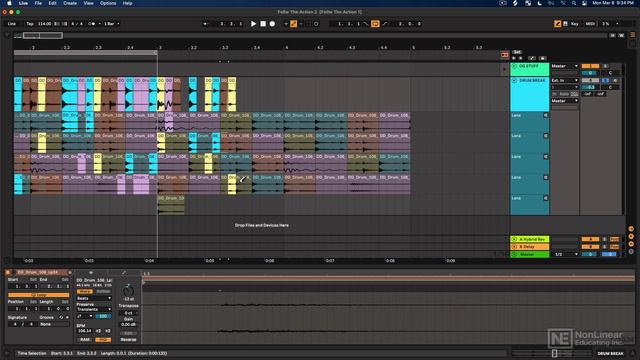
Task: Open the Help menu
Action: (127, 3)
